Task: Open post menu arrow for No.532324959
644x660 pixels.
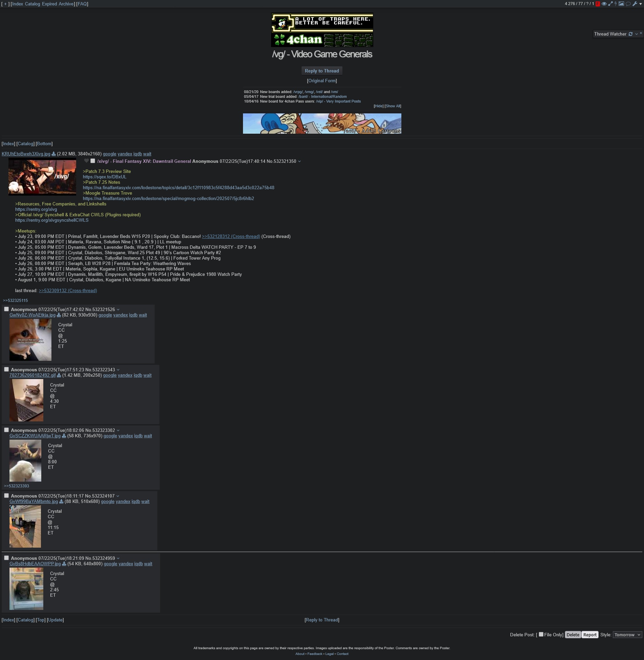Action: [118, 558]
